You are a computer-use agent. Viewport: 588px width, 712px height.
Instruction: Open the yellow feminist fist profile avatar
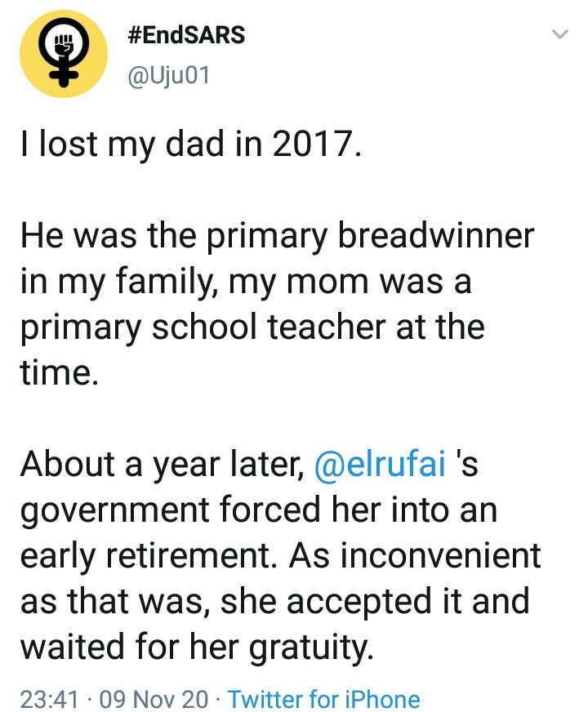pyautogui.click(x=63, y=54)
